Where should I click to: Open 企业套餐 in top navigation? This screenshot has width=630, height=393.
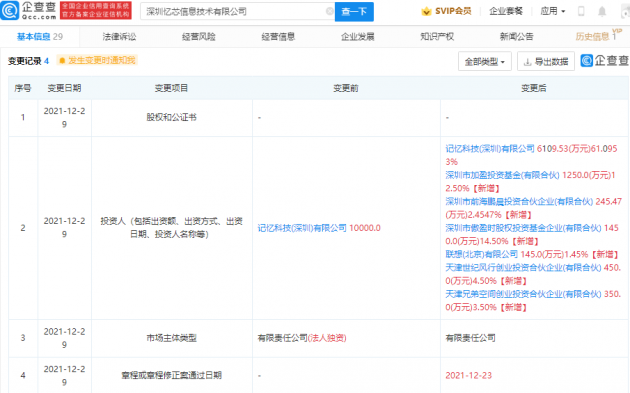coord(506,11)
